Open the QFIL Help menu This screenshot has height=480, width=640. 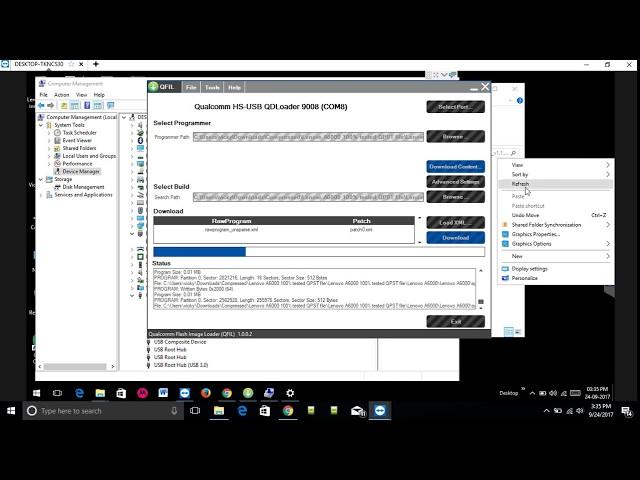[234, 87]
